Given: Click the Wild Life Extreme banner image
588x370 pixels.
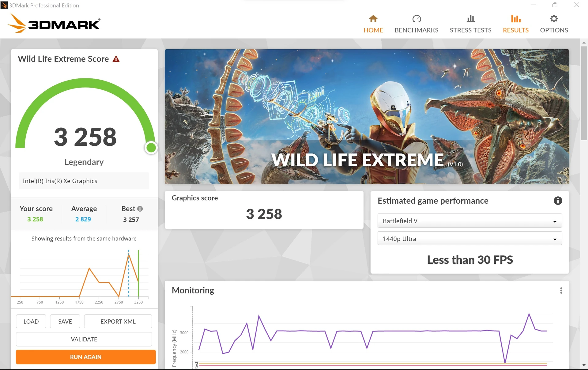Looking at the screenshot, I should tap(367, 117).
